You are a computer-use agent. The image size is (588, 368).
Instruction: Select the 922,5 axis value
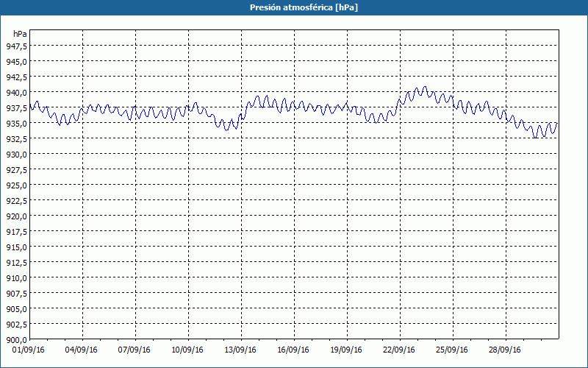(x=16, y=200)
